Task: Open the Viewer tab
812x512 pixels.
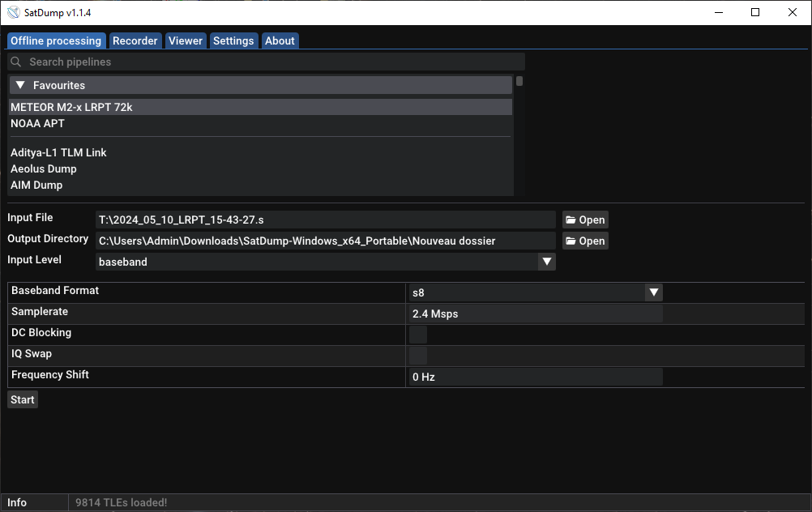Action: coord(186,41)
